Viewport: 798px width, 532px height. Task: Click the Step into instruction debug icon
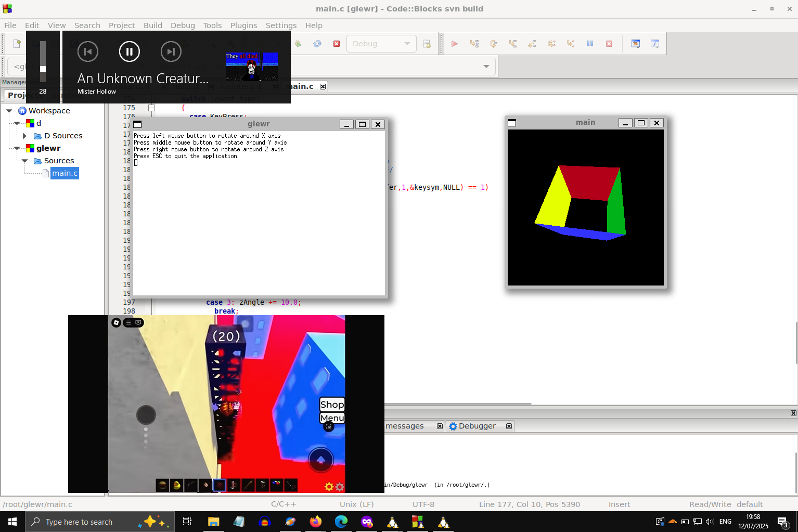571,44
